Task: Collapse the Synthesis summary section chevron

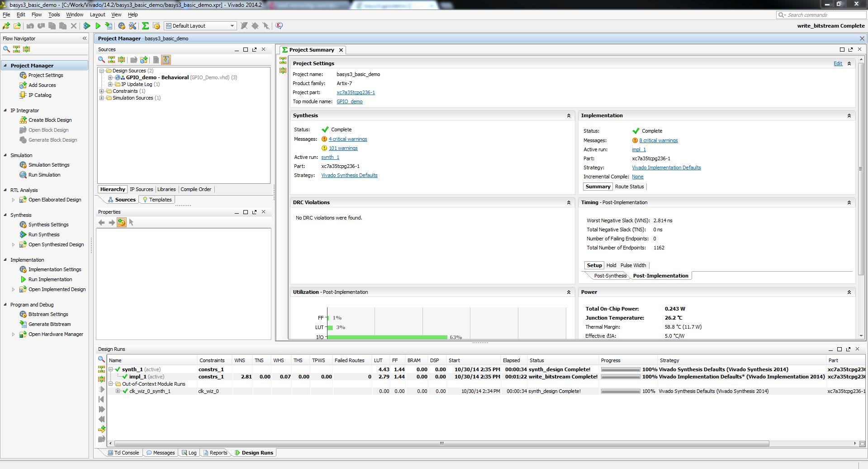Action: 569,116
